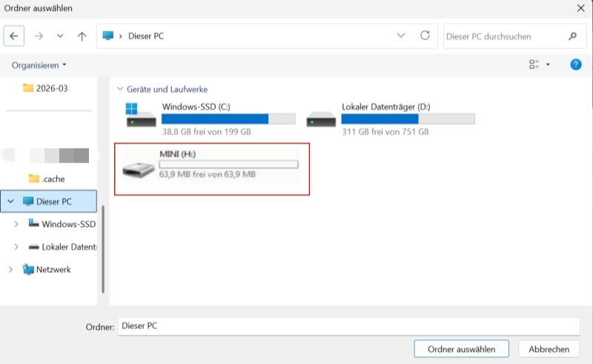Viewport: 593px width, 364px height.
Task: Click the Back navigation arrow
Action: click(x=16, y=36)
